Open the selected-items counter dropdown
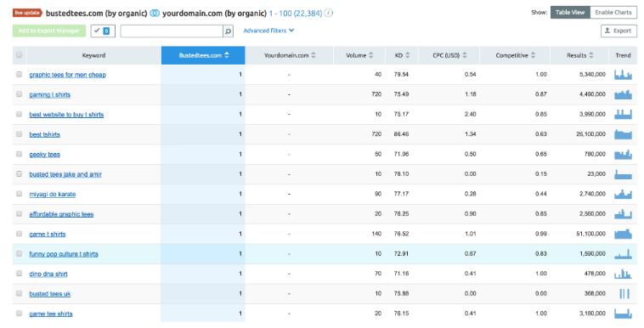Image resolution: width=644 pixels, height=328 pixels. [x=103, y=31]
